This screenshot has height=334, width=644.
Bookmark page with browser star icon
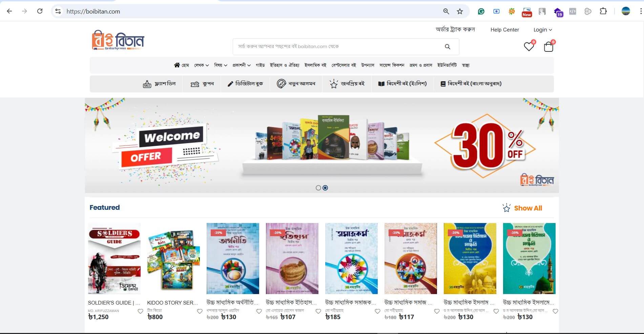(460, 11)
